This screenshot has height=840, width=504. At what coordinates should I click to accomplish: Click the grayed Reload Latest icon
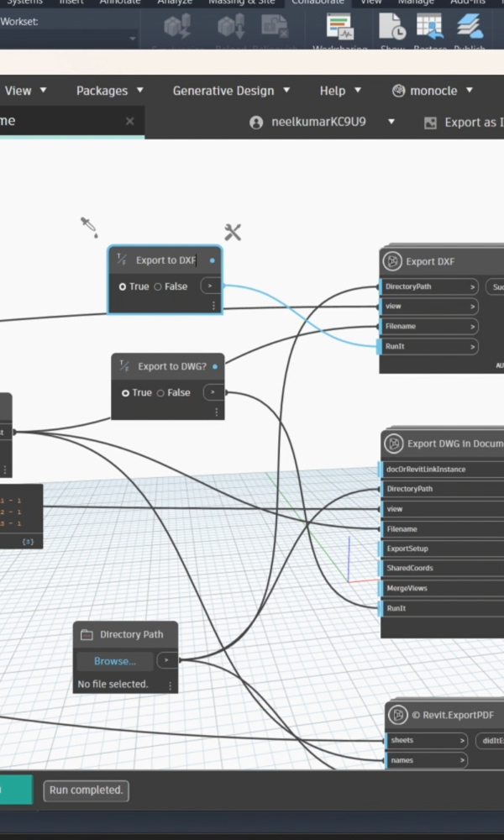point(231,26)
